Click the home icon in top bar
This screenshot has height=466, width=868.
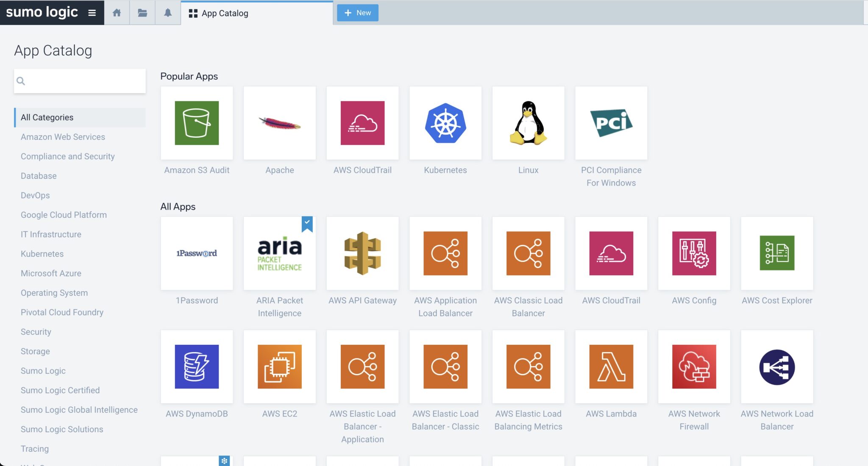(117, 13)
